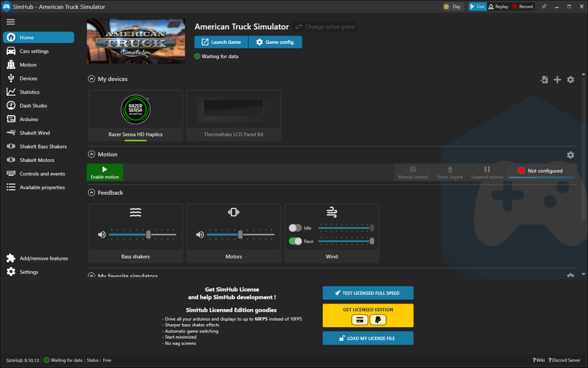Click the Wind feedback icon

332,212
